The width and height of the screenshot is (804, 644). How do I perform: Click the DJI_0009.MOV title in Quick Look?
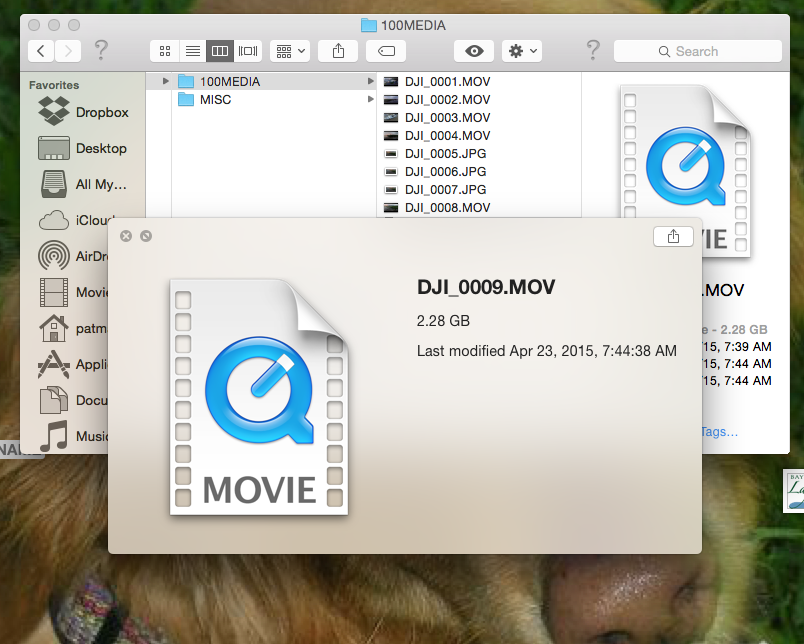(x=486, y=287)
